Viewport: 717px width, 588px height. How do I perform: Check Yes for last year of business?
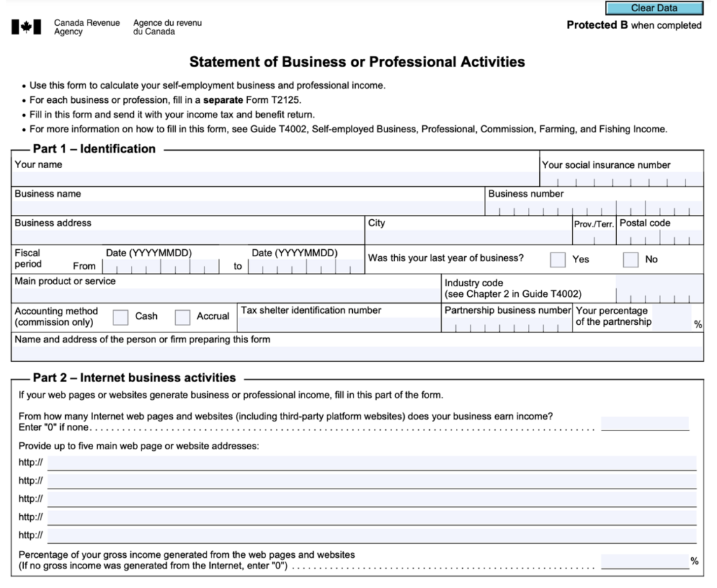[x=557, y=259]
